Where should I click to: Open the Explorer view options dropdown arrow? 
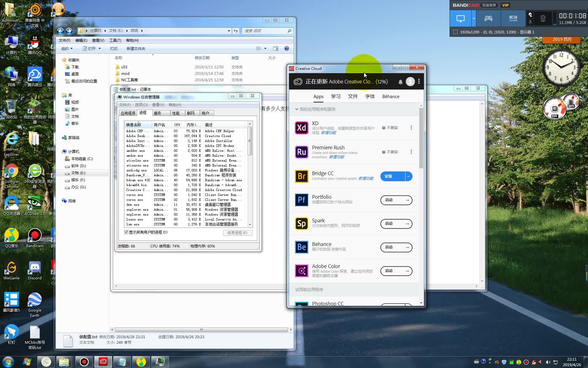(x=265, y=48)
